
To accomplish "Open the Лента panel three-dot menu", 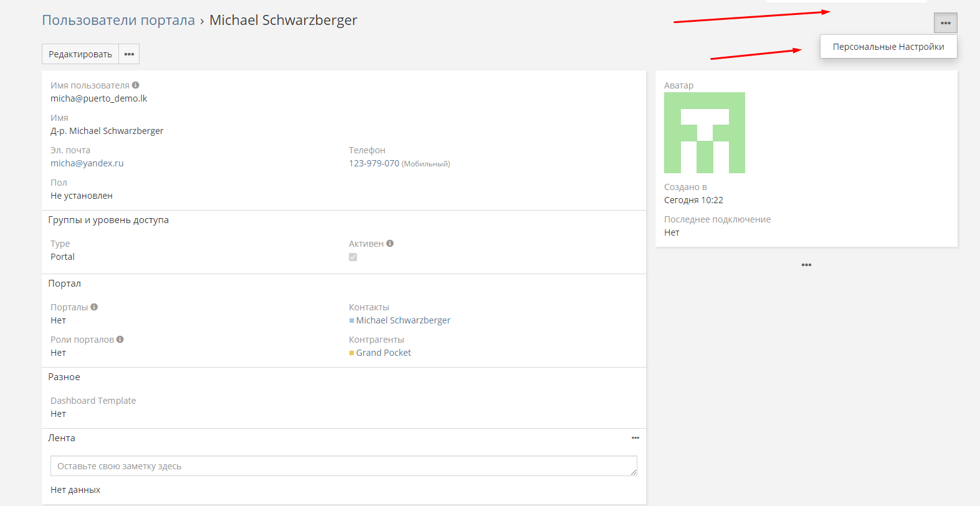I will [635, 438].
